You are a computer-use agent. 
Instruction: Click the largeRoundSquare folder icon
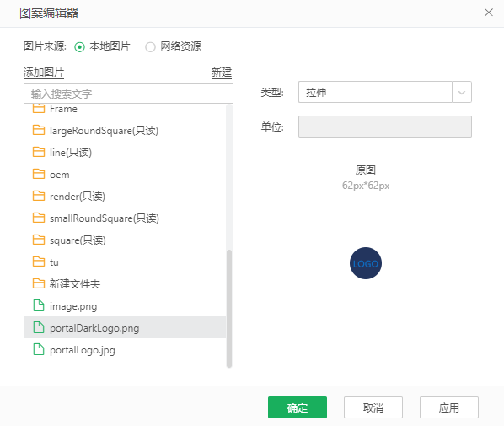pyautogui.click(x=39, y=130)
